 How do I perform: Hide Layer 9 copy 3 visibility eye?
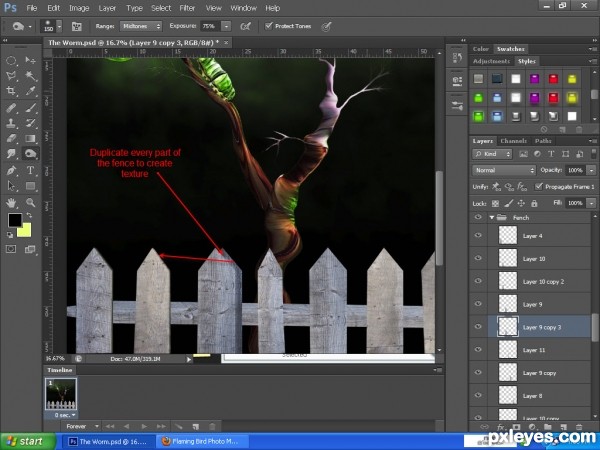tap(478, 327)
